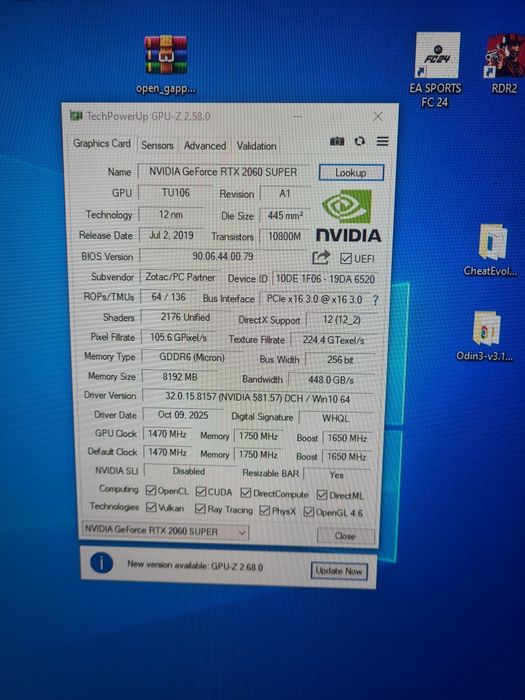Click the Die Size field 445 mm²
Image resolution: width=525 pixels, height=700 pixels.
pyautogui.click(x=285, y=216)
